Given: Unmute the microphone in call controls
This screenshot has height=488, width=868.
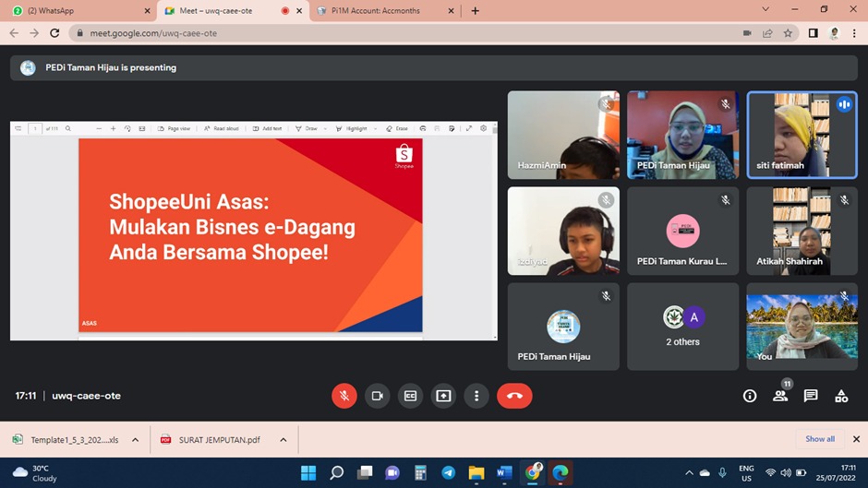Looking at the screenshot, I should pyautogui.click(x=344, y=396).
